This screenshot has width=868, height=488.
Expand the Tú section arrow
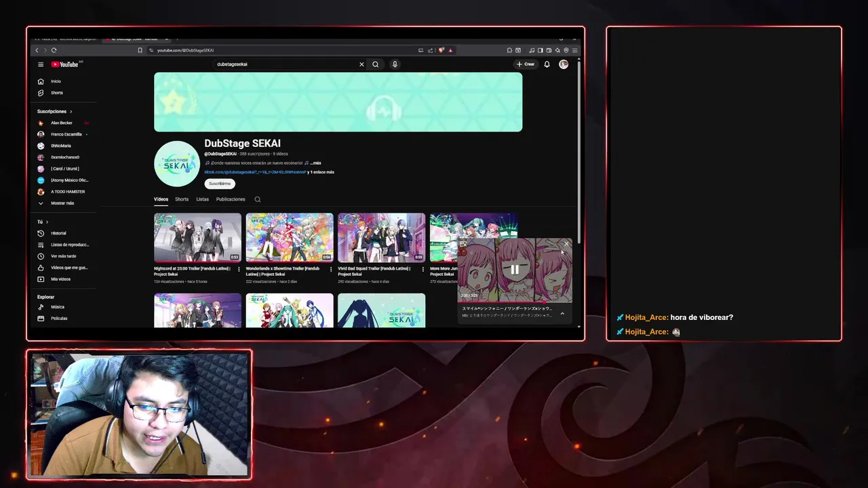[47, 222]
